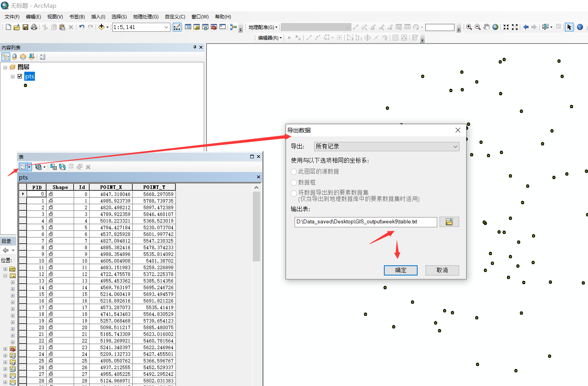Image resolution: width=588 pixels, height=386 pixels.
Task: Open the 自定义(C) menu
Action: point(175,17)
